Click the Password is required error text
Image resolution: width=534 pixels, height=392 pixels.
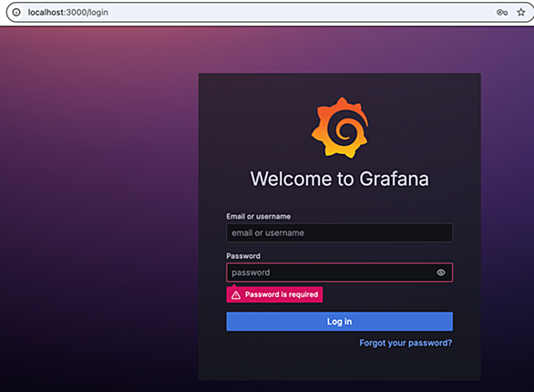pyautogui.click(x=282, y=294)
